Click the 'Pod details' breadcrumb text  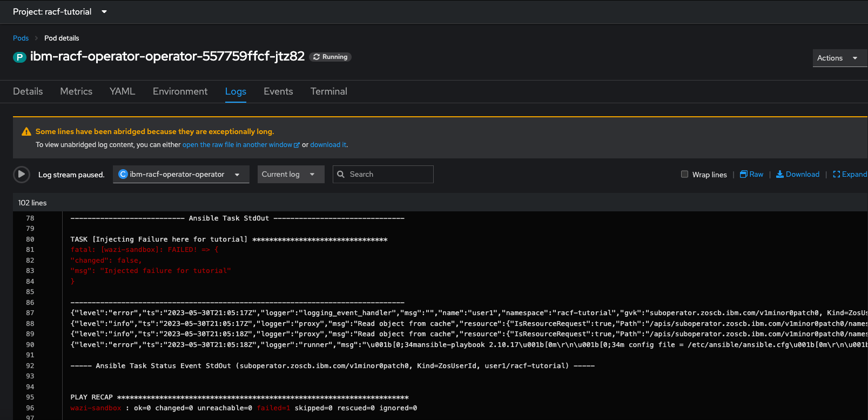pyautogui.click(x=62, y=38)
